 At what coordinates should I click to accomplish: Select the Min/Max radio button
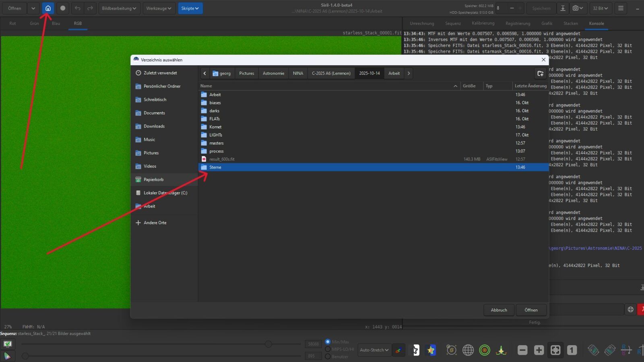click(x=328, y=341)
